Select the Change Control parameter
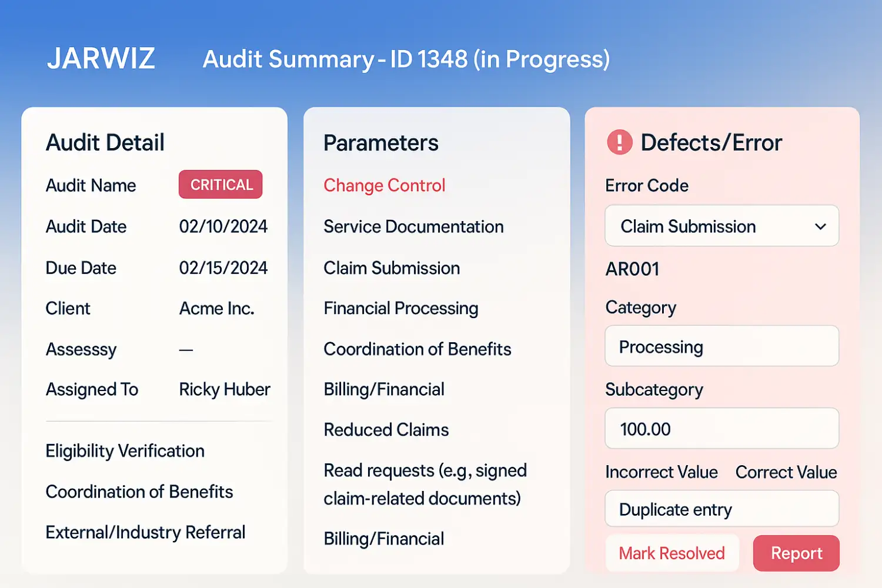The height and width of the screenshot is (588, 882). (x=385, y=185)
